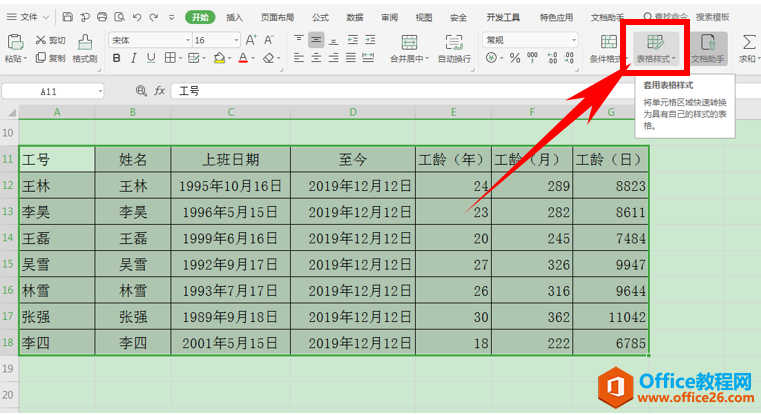
Task: Click the select-all corner of the sheet
Action: (10, 112)
